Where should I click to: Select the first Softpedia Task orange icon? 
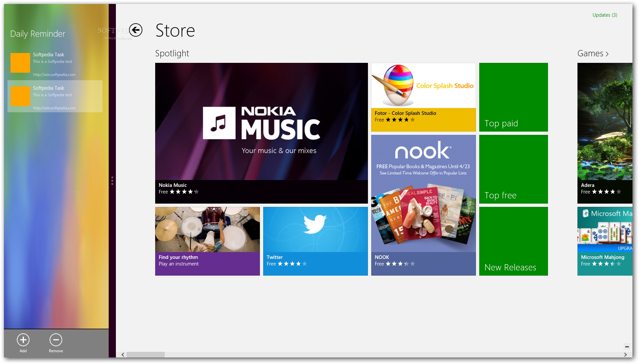(20, 63)
